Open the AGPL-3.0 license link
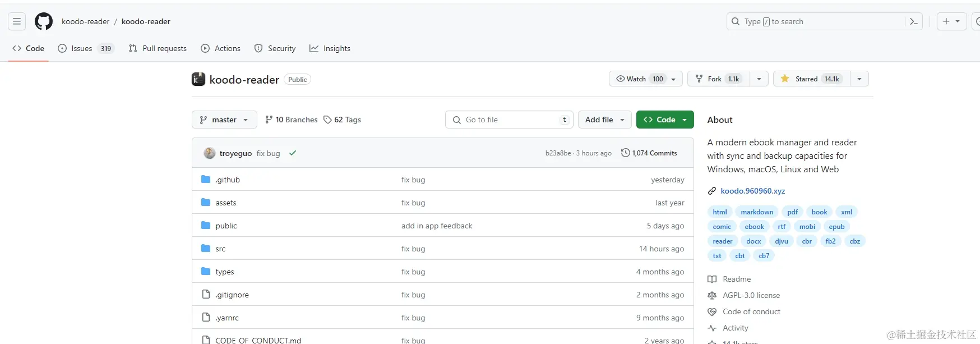 coord(751,295)
